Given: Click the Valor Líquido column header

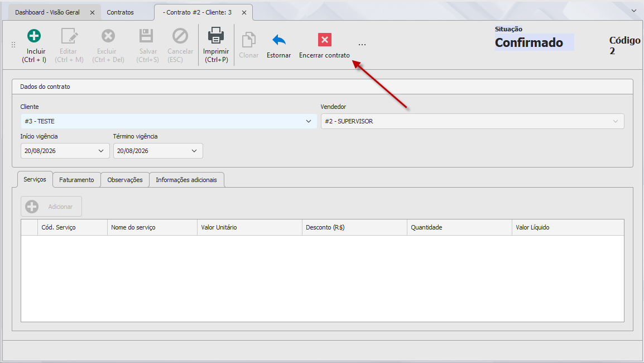Looking at the screenshot, I should (568, 227).
